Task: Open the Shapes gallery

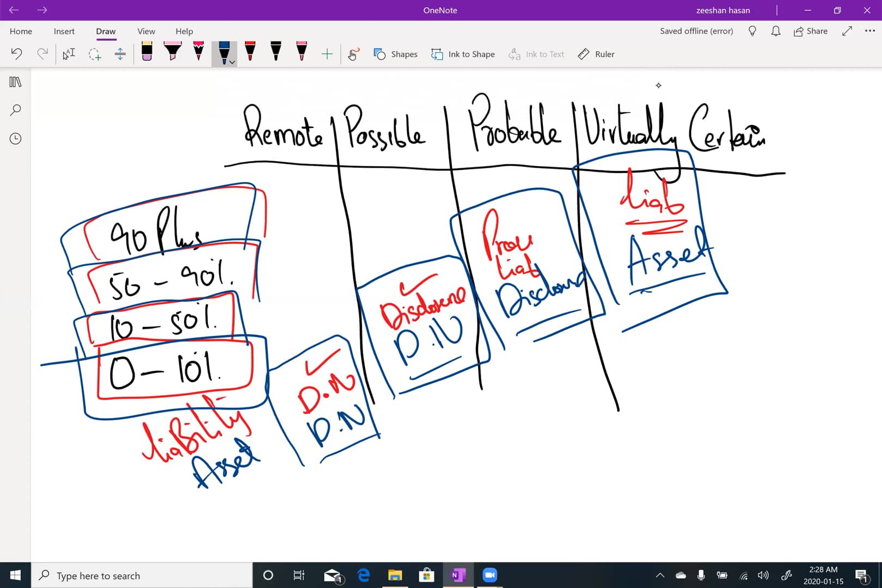Action: [396, 54]
